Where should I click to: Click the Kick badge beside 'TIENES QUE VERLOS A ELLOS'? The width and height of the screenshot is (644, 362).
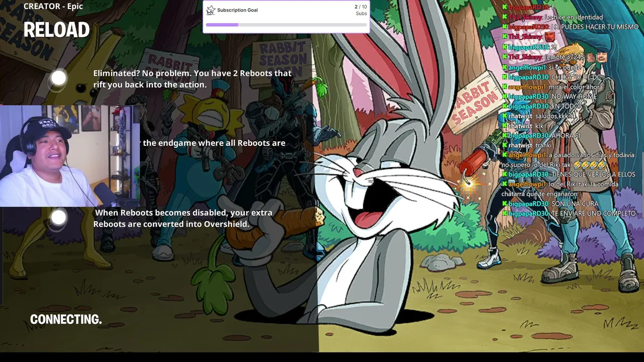(x=505, y=174)
